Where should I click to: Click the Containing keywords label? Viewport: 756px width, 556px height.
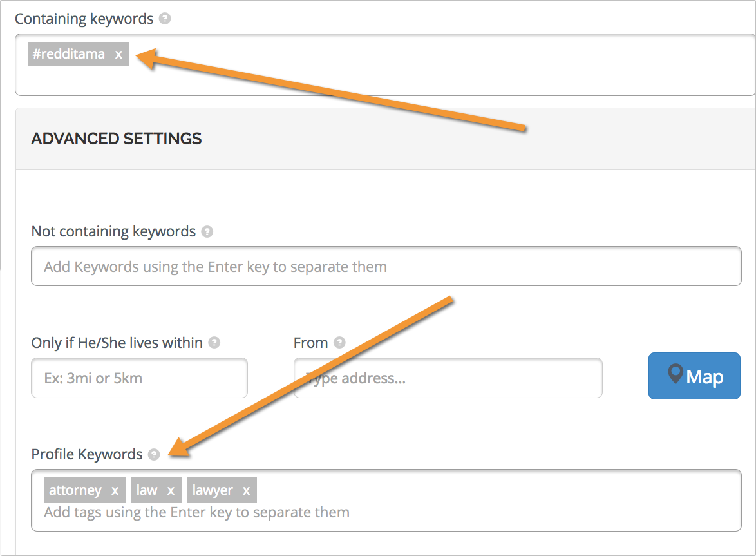point(84,19)
